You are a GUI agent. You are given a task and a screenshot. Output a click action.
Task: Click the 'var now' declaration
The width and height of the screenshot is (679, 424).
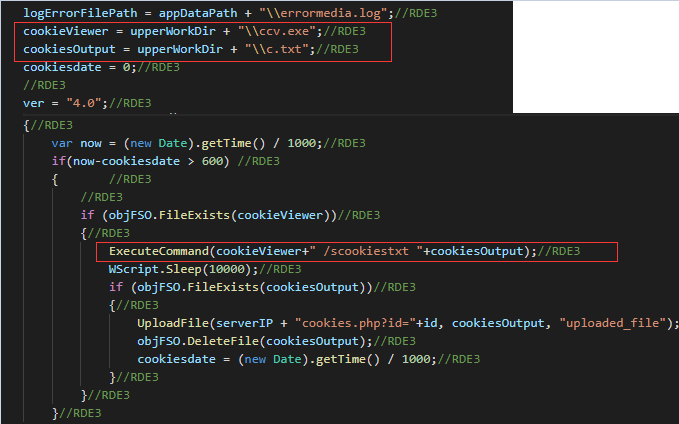tap(76, 143)
